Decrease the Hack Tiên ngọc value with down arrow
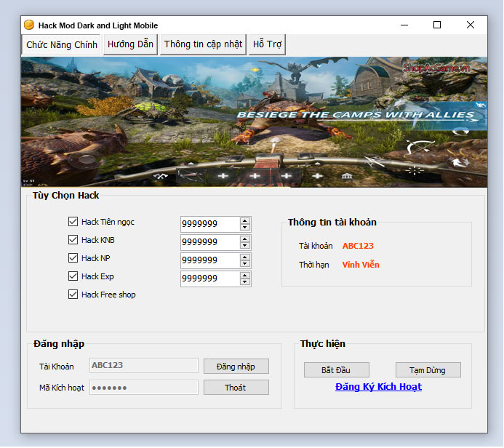504x448 pixels. click(245, 227)
